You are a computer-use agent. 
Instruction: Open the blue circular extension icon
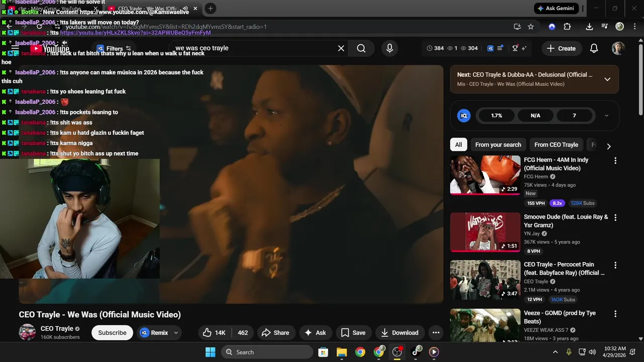point(552,27)
